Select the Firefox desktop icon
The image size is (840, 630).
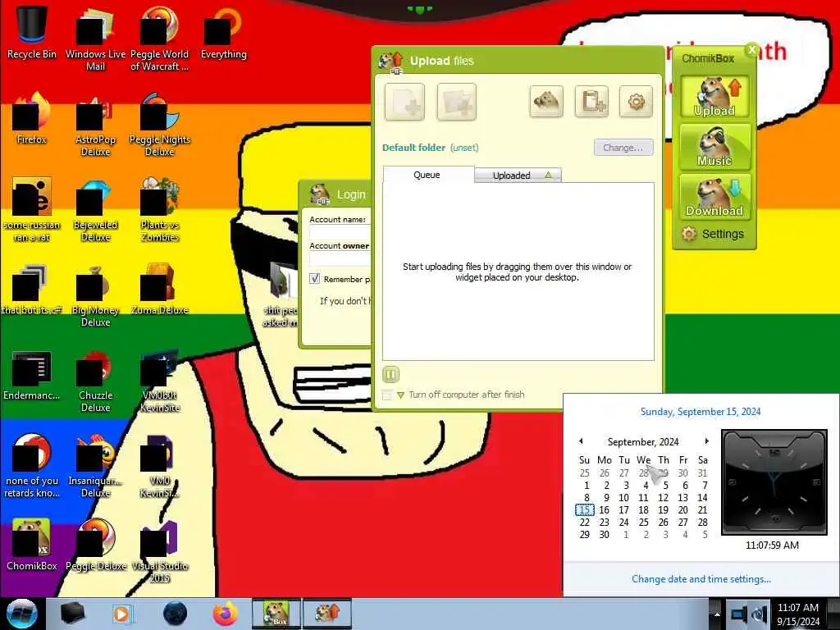[32, 118]
